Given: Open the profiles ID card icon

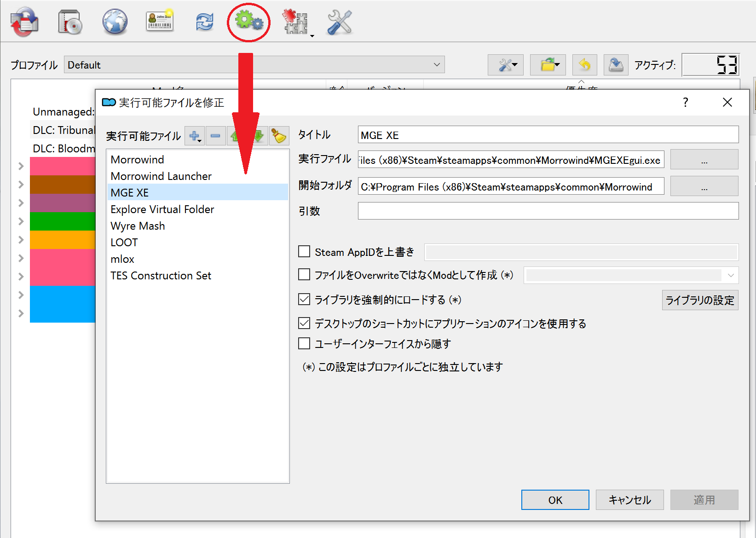Looking at the screenshot, I should (x=160, y=22).
